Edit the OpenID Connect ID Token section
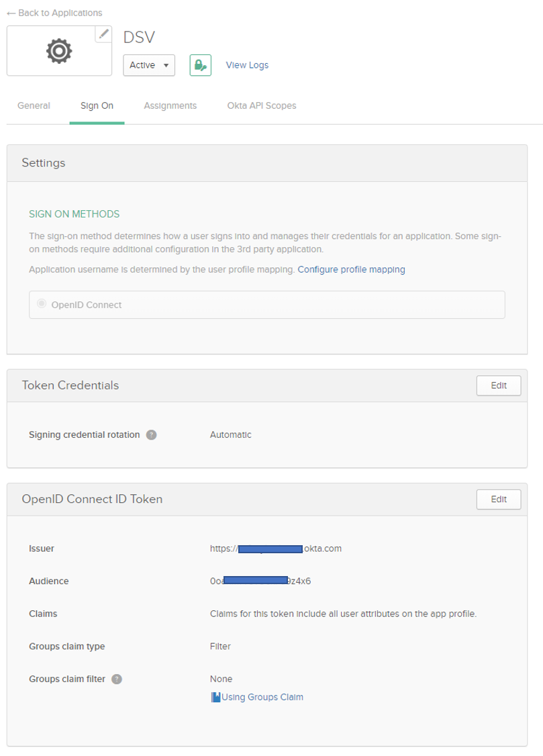The width and height of the screenshot is (543, 756). 498,500
